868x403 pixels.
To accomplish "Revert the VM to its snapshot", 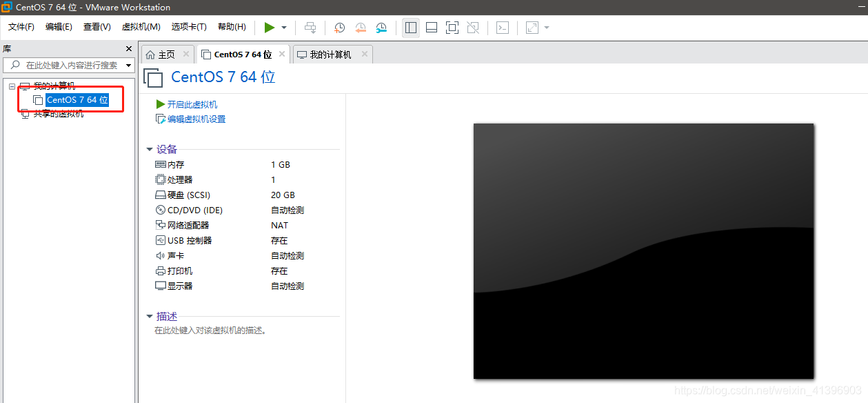I will click(x=360, y=28).
